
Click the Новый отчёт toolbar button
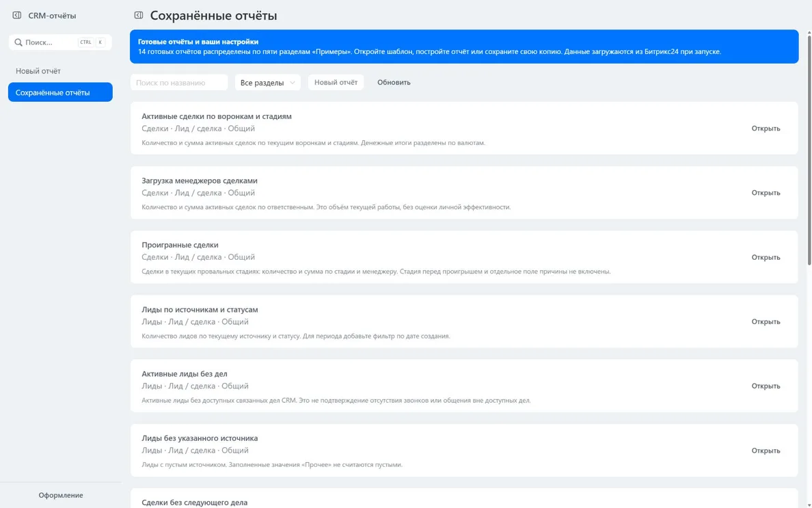coord(336,82)
